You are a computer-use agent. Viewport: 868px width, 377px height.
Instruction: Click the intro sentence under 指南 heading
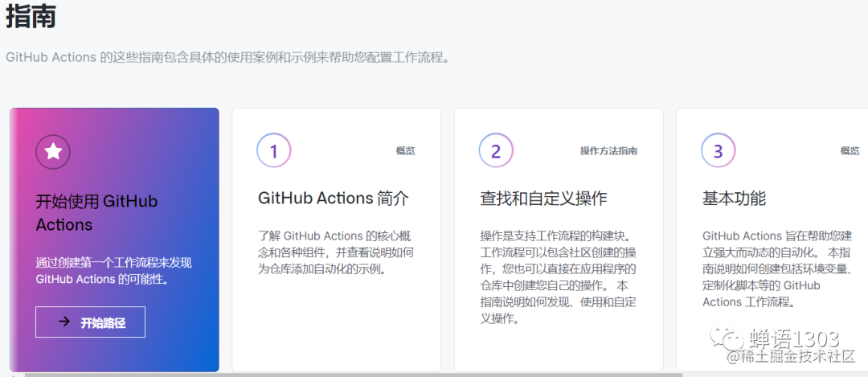coord(227,58)
